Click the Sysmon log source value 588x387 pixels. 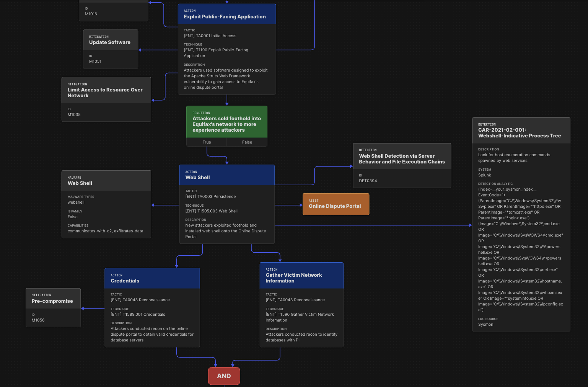click(485, 325)
